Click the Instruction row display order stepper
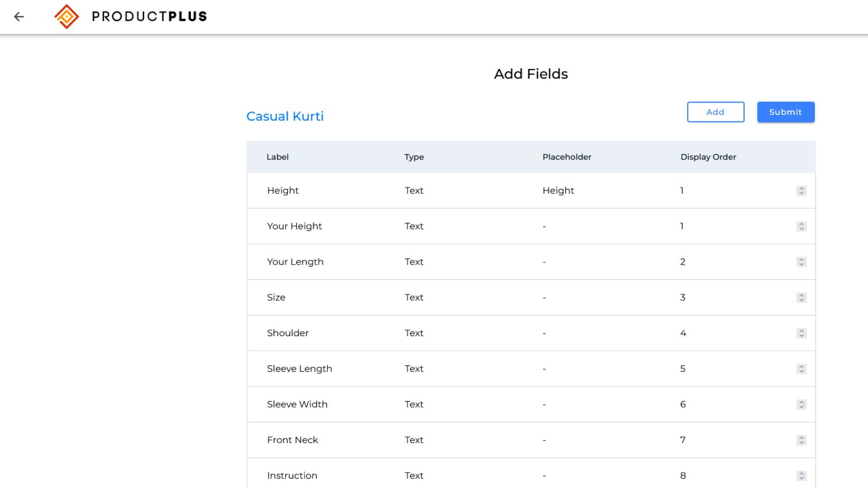Viewport: 868px width, 488px height. tap(801, 475)
